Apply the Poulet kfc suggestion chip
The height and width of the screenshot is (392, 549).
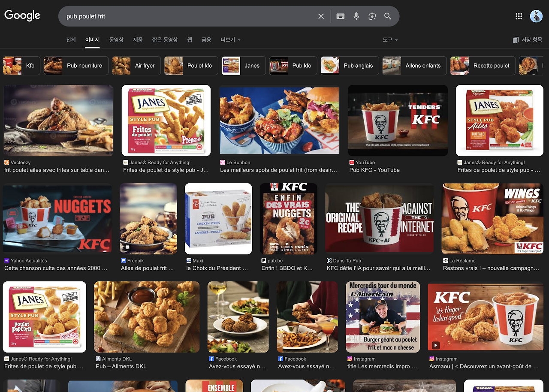pos(191,66)
